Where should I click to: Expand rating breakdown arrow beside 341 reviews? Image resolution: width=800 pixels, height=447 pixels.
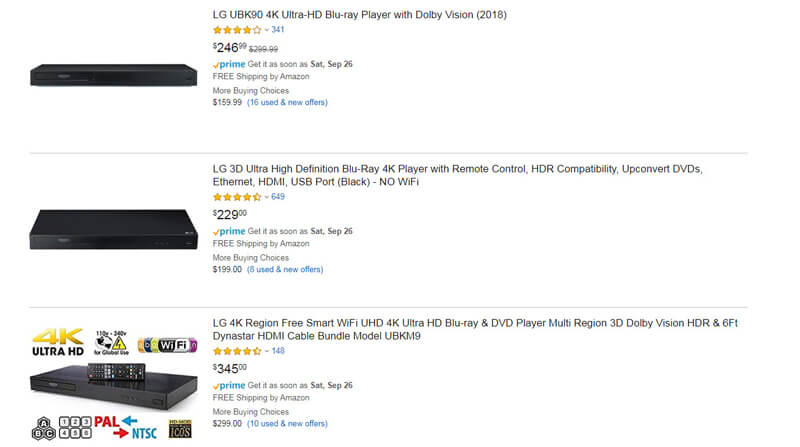click(x=267, y=30)
